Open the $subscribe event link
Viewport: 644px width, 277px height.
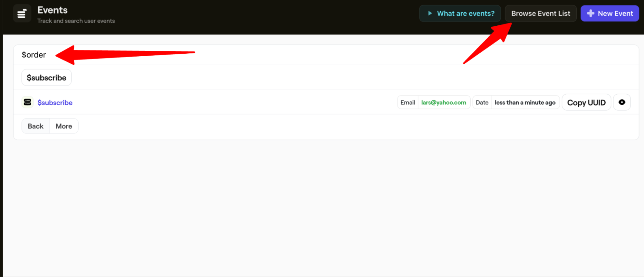[55, 103]
